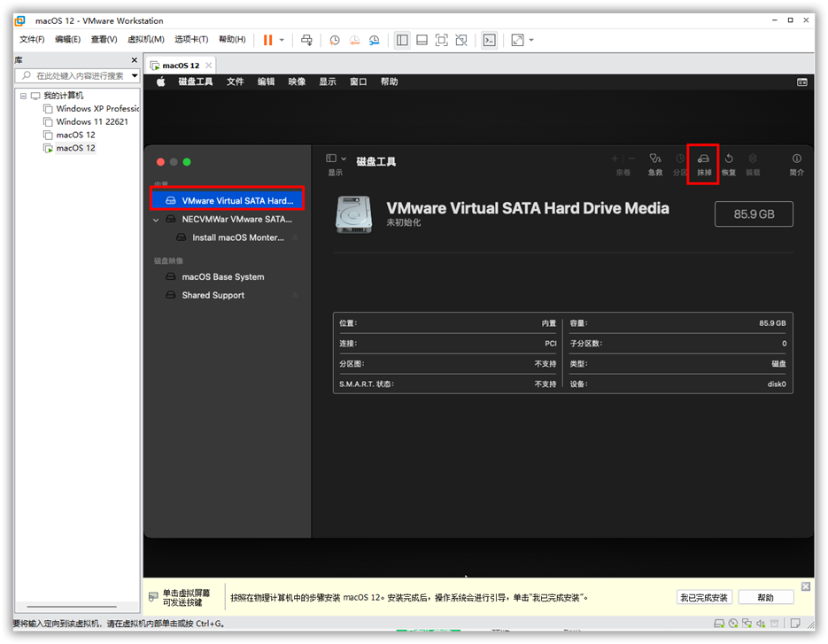Open the power options dropdown next to pause
This screenshot has width=828, height=644.
(282, 40)
